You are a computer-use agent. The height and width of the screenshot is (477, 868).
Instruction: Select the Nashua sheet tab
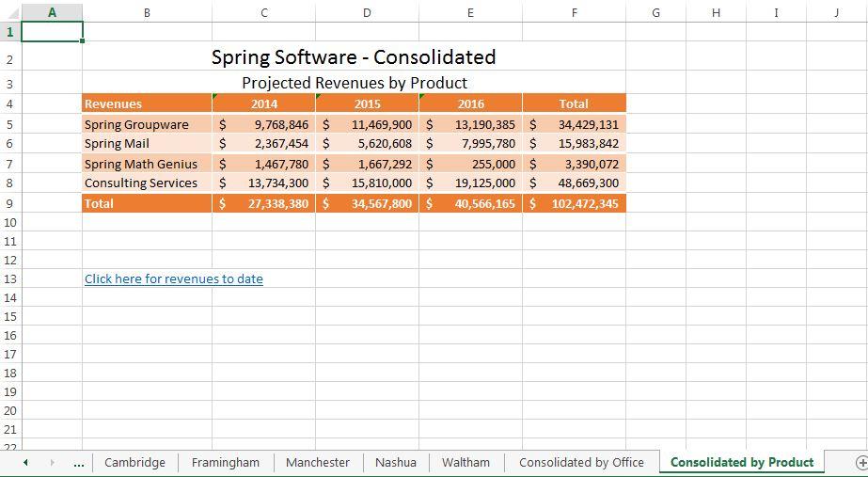click(x=396, y=462)
